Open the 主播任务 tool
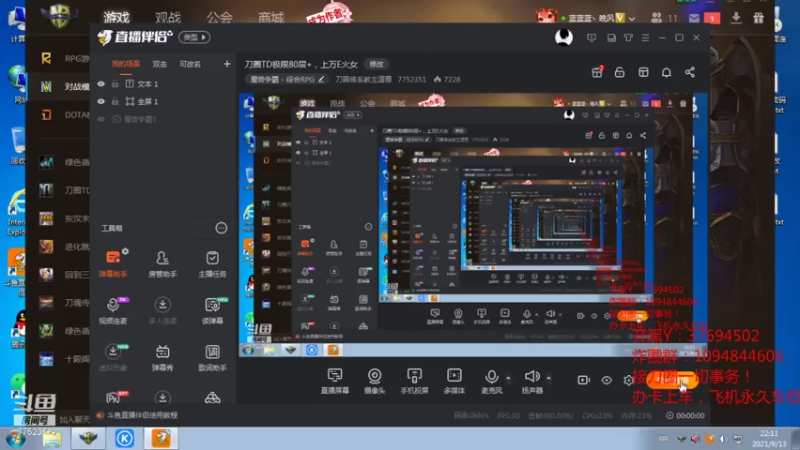The width and height of the screenshot is (800, 450). click(212, 264)
